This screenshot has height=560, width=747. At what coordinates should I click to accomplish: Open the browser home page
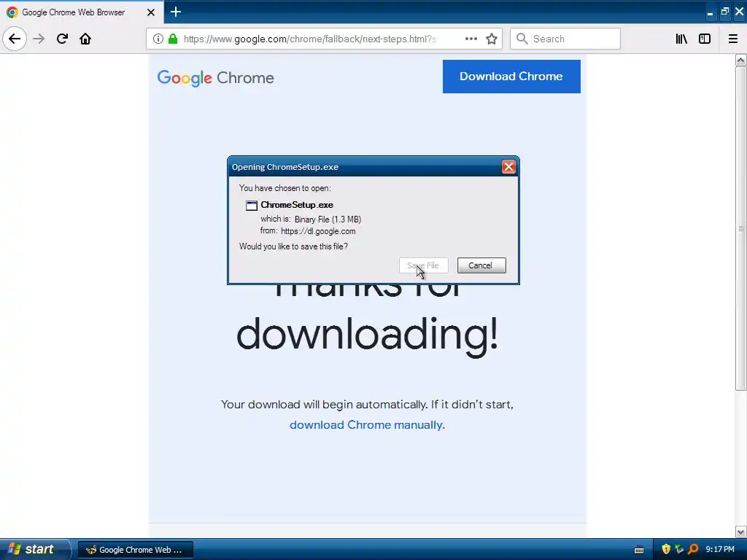(85, 39)
